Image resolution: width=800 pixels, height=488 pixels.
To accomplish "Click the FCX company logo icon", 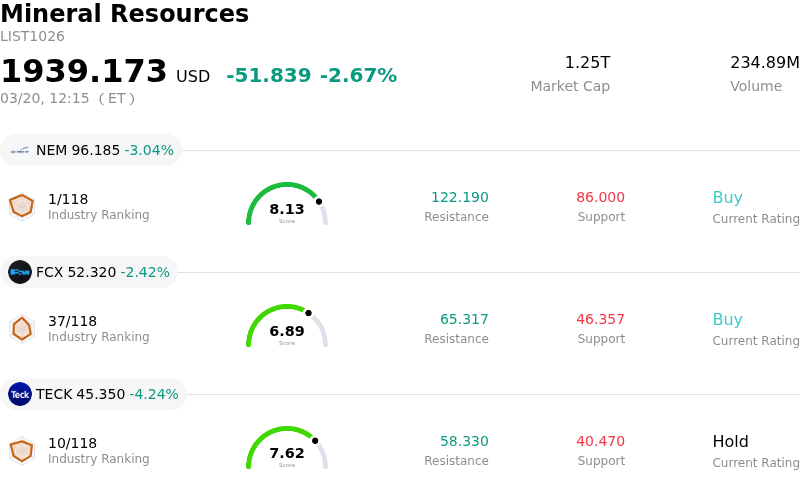I will [20, 272].
